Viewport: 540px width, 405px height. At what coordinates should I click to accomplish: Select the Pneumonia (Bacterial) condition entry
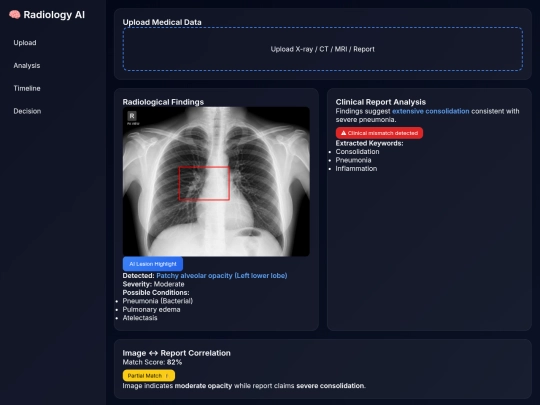click(158, 301)
